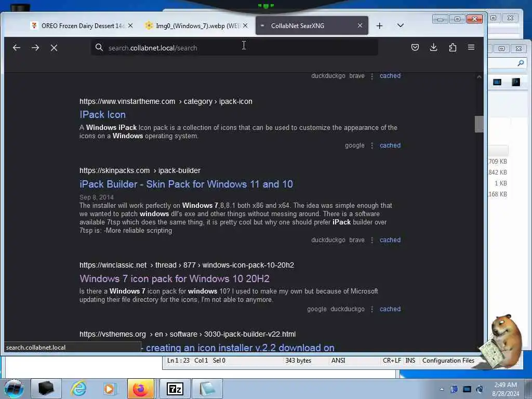This screenshot has width=532, height=399.
Task: Click the vinstartheme.com result URL
Action: [x=166, y=101]
